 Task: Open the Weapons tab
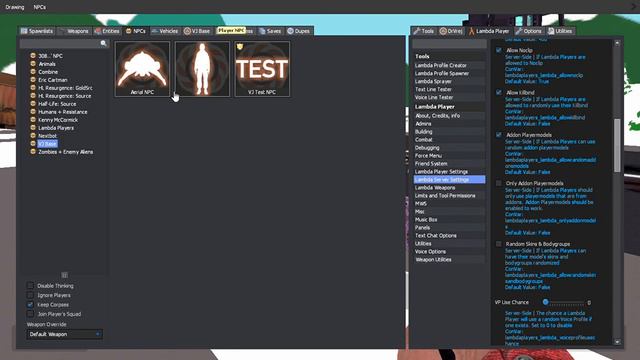pos(74,31)
